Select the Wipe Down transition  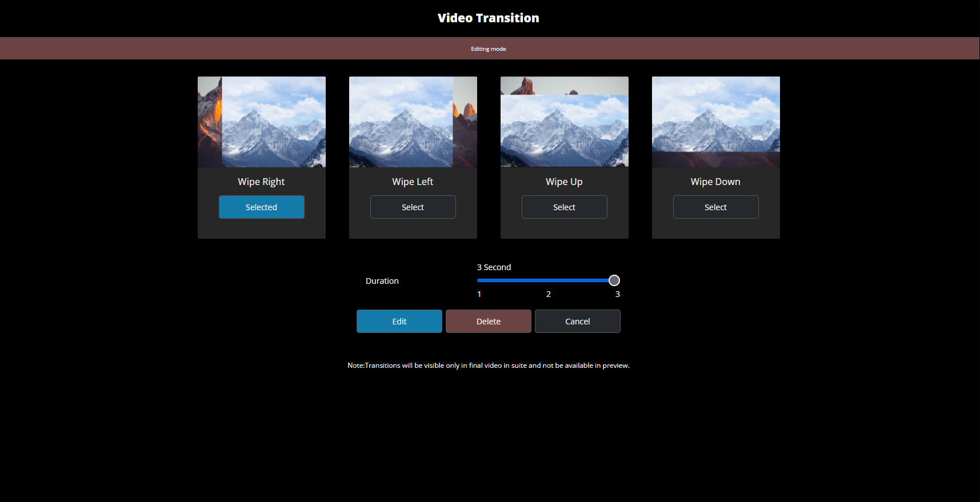tap(715, 207)
